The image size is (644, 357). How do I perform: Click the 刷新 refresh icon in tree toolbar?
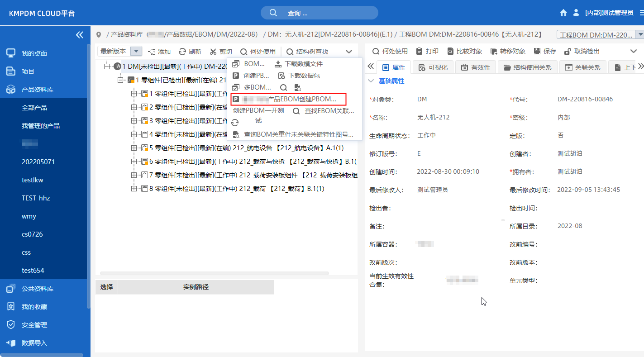(x=190, y=51)
